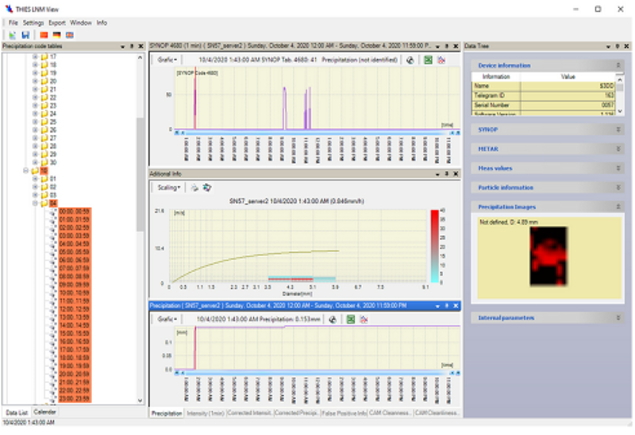Click the green load-data icon in main toolbar

point(12,35)
